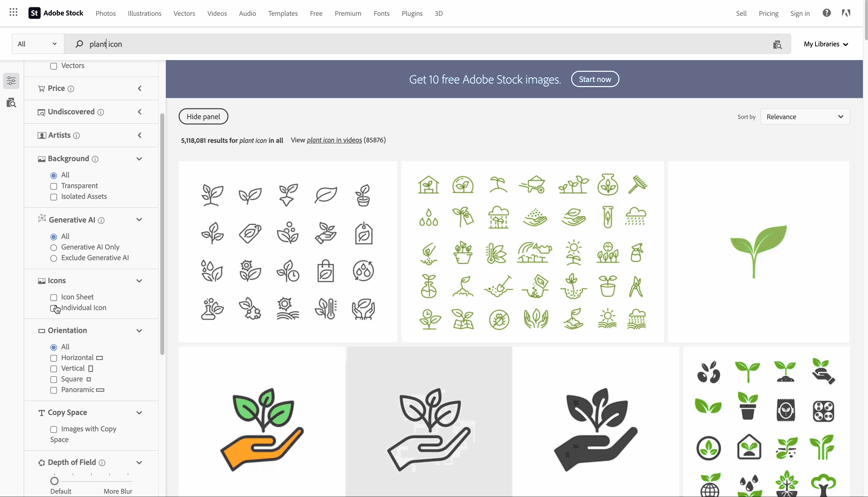868x497 pixels.
Task: Enable Transparent background filter
Action: click(x=53, y=186)
